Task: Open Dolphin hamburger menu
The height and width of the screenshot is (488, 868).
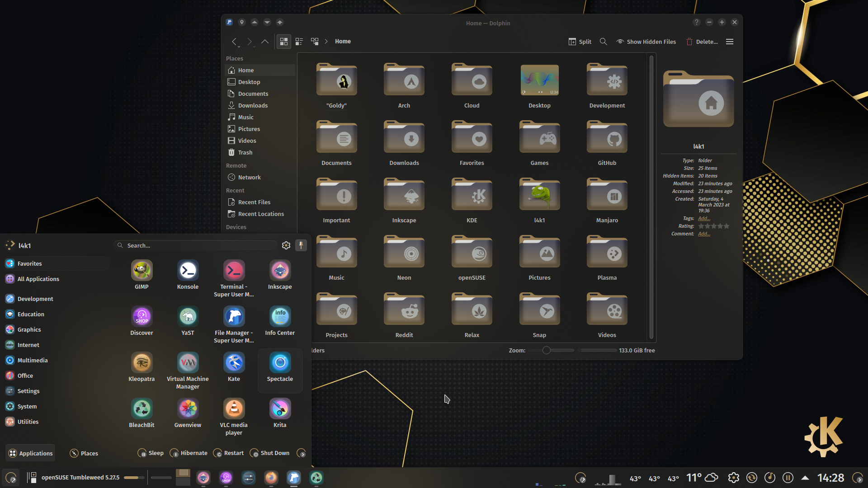Action: click(730, 42)
